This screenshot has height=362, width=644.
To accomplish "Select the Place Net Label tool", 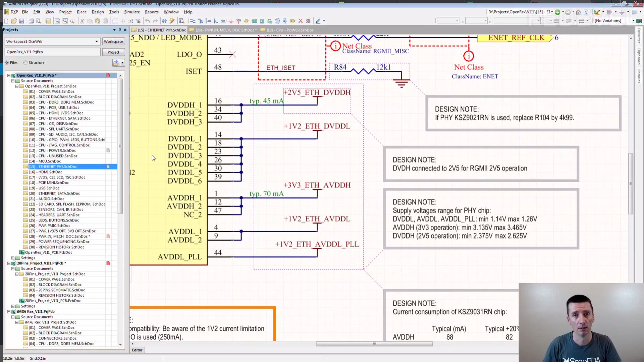I will click(x=223, y=21).
